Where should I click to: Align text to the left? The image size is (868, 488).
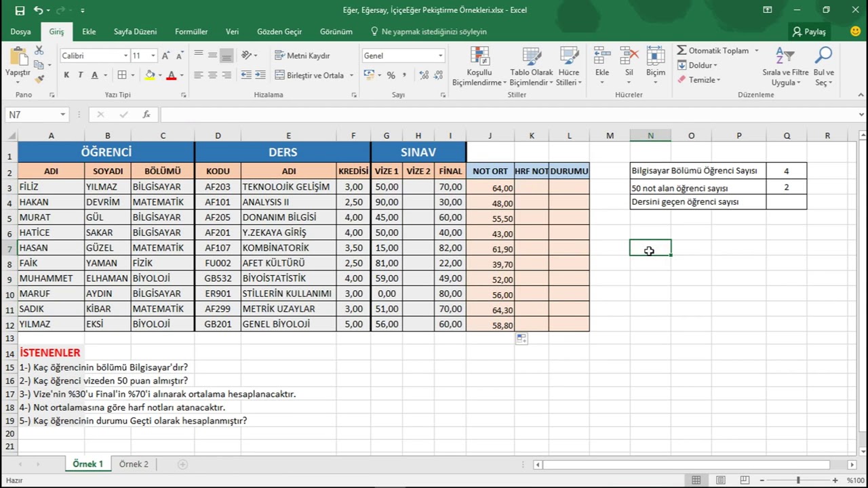tap(198, 75)
